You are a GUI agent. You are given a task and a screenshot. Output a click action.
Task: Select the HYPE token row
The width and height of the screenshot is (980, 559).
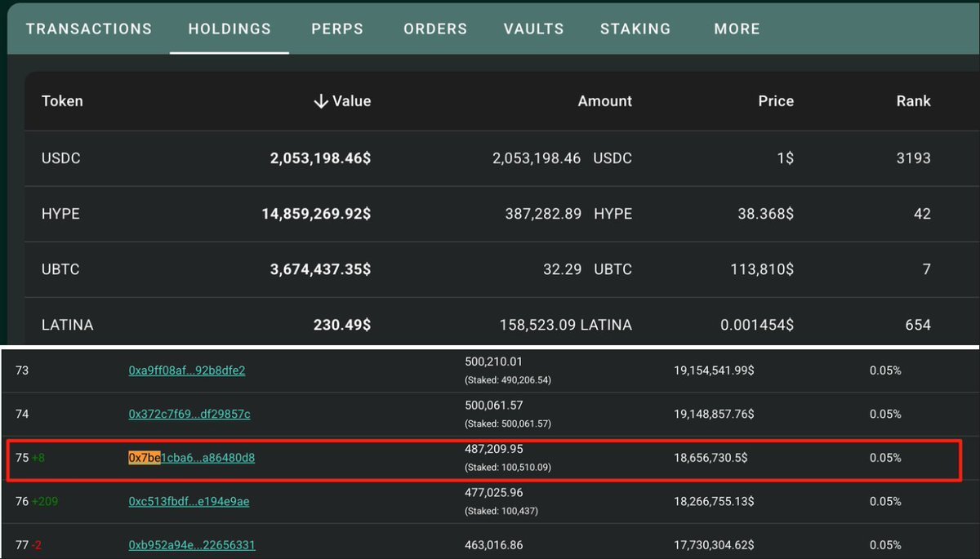point(501,214)
